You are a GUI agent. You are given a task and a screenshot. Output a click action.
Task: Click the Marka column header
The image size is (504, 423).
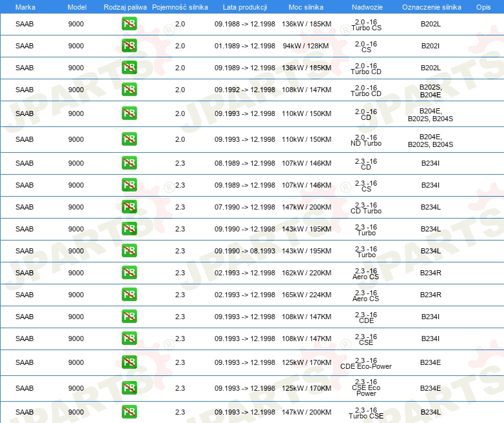coord(25,7)
